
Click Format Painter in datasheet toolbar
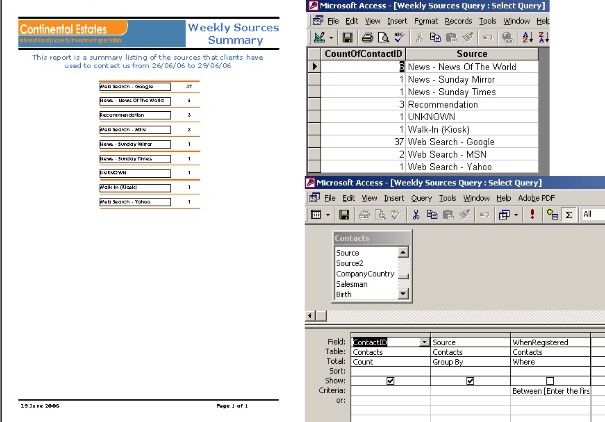tap(467, 37)
